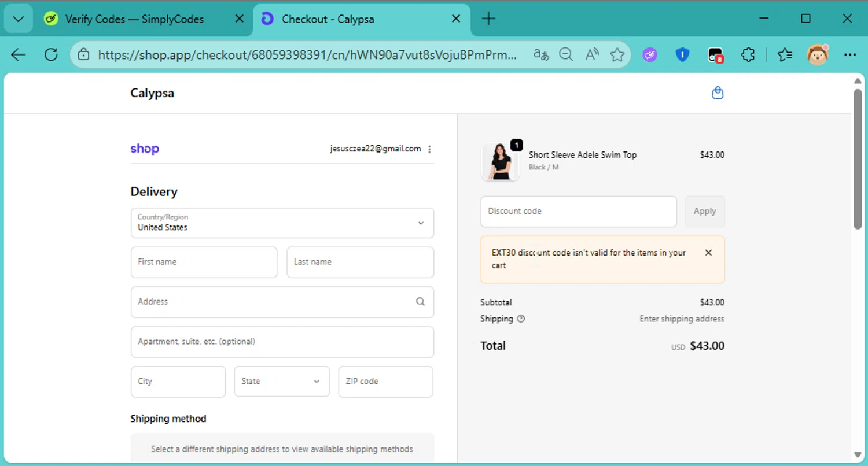
Task: Open the translate page icon
Action: [x=541, y=55]
